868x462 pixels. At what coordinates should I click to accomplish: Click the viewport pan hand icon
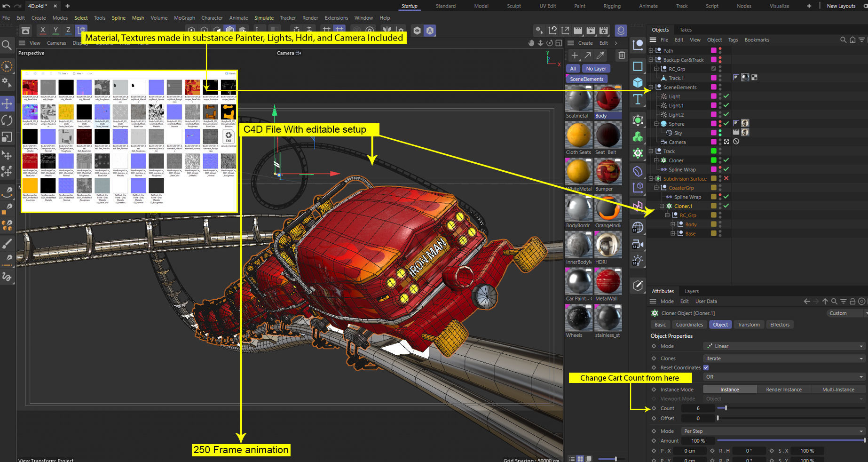click(531, 43)
